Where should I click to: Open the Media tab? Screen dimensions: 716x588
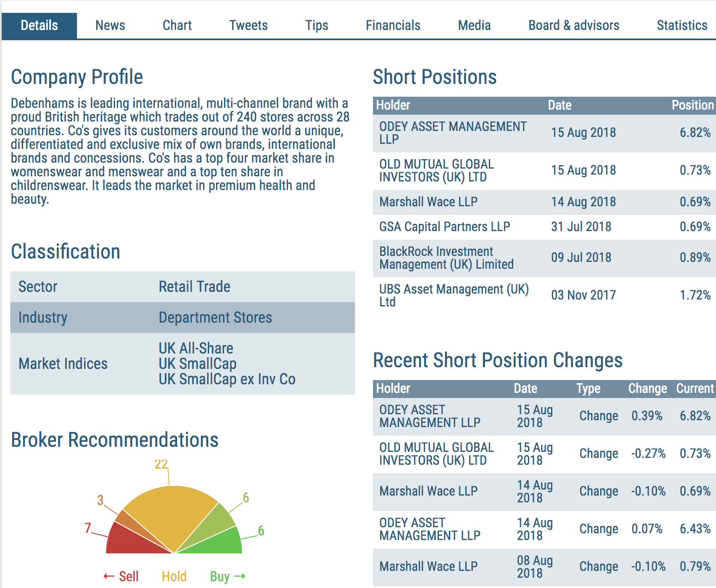(x=474, y=25)
